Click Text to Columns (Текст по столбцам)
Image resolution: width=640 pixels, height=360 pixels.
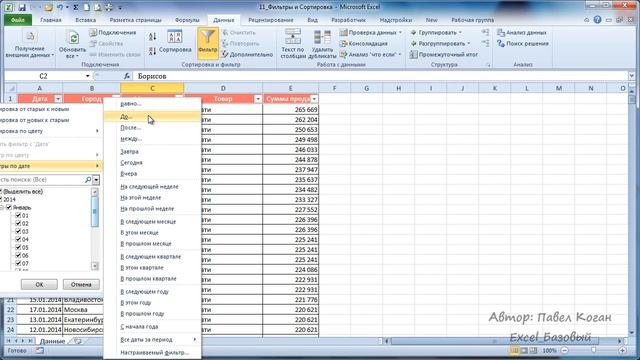293,44
